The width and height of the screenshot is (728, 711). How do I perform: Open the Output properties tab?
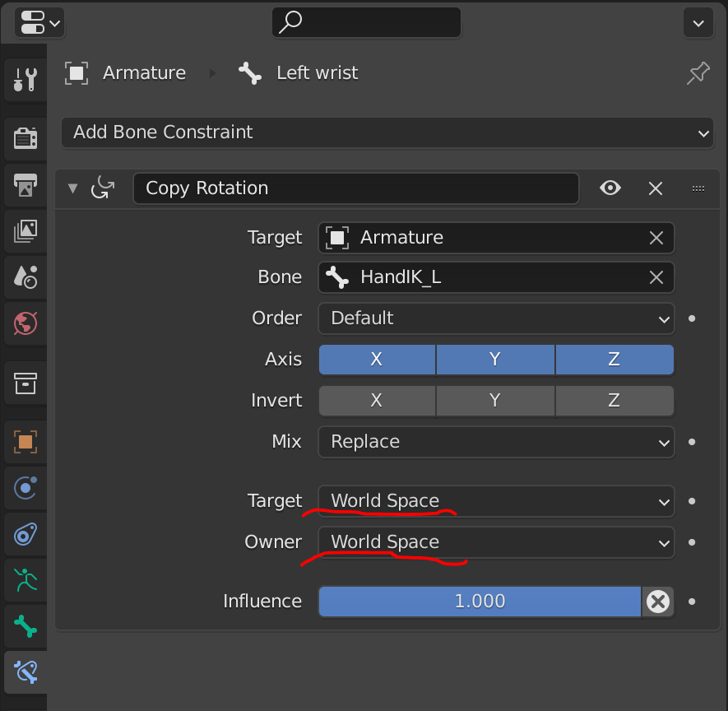[25, 185]
